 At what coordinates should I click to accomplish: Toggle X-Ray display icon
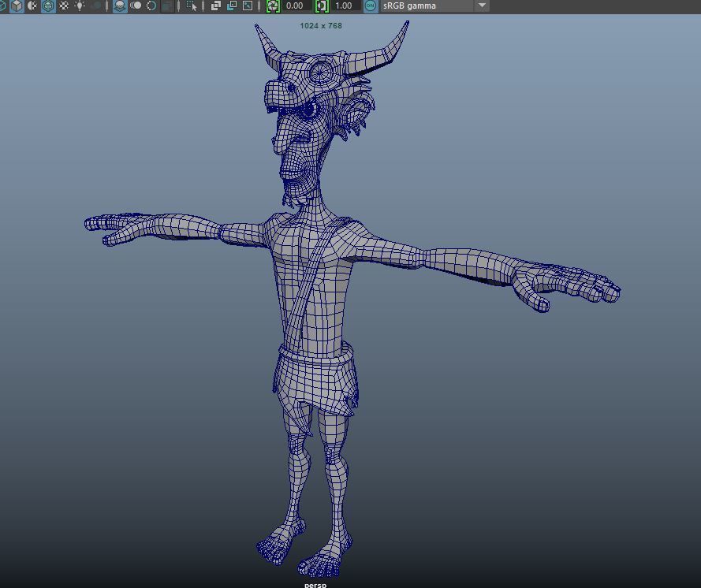tap(216, 6)
